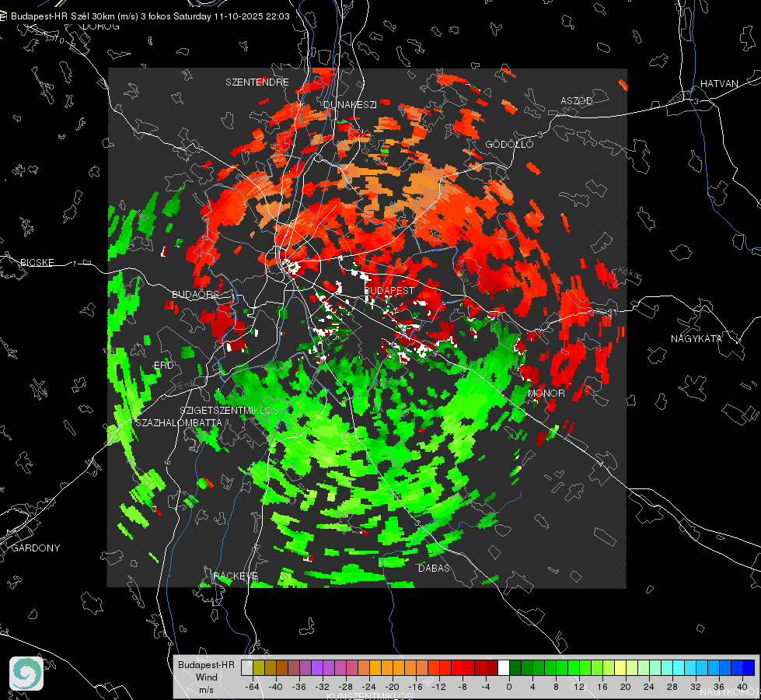761x700 pixels.
Task: Click the ERD town label
Action: pyautogui.click(x=163, y=366)
